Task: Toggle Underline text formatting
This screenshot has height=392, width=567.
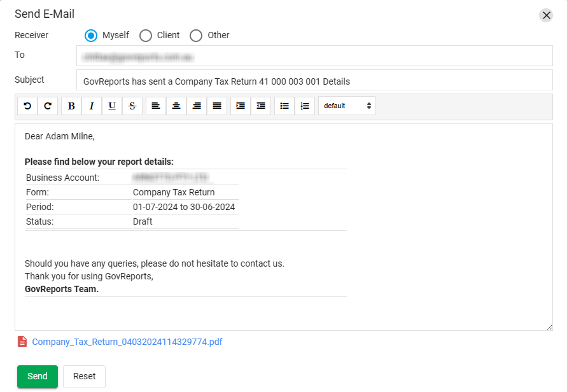Action: coord(112,106)
